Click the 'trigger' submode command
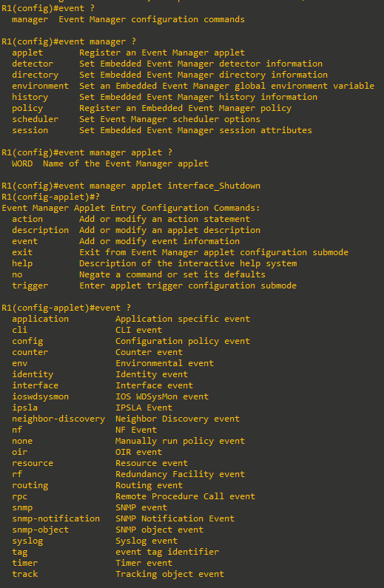 30,285
